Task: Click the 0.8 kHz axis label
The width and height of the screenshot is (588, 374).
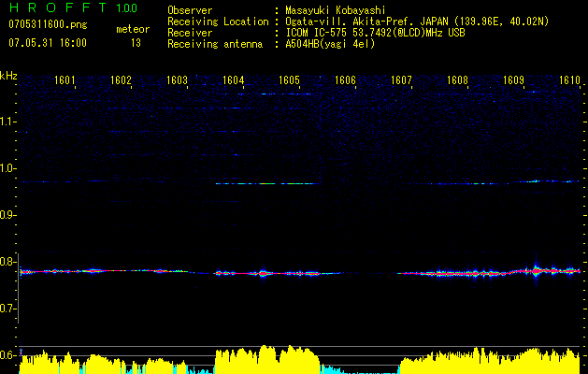Action: [x=8, y=262]
